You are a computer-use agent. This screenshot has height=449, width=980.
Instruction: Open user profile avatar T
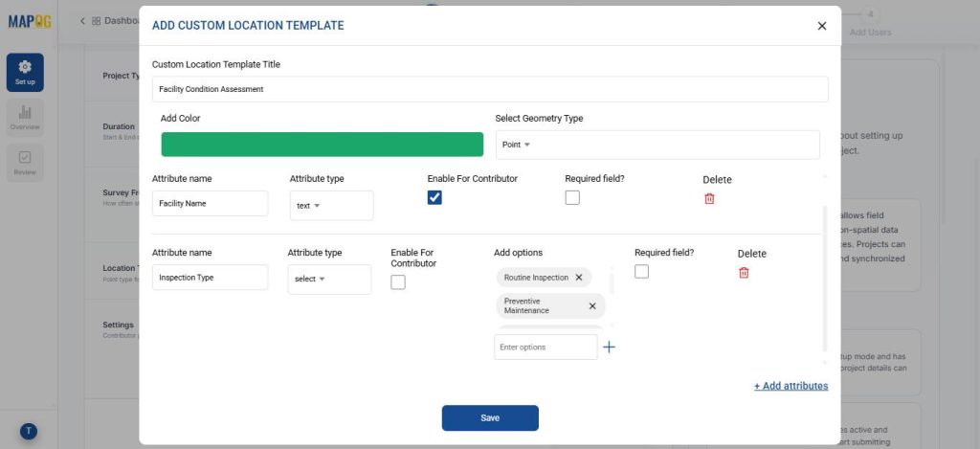click(x=29, y=431)
